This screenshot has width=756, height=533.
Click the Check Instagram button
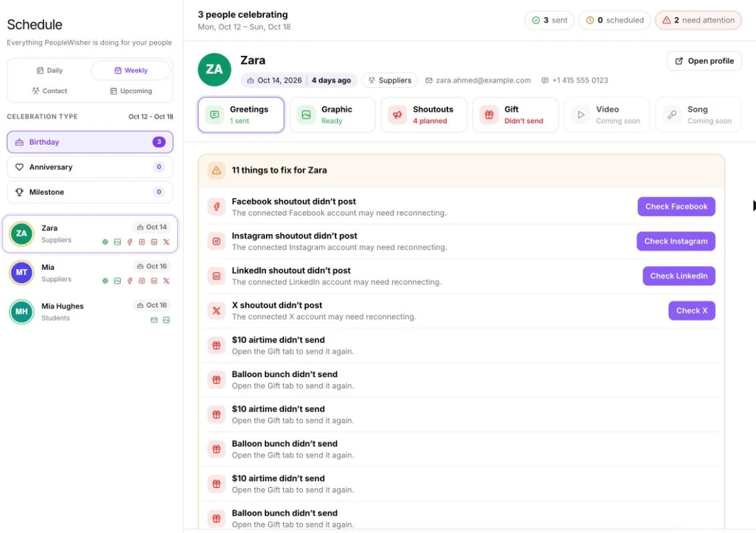pyautogui.click(x=675, y=241)
